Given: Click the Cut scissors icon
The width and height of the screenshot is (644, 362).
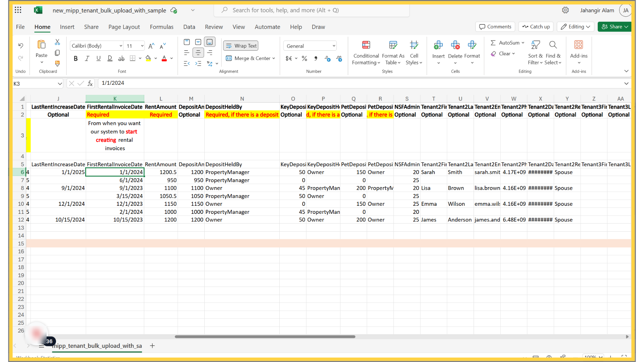Looking at the screenshot, I should [57, 42].
